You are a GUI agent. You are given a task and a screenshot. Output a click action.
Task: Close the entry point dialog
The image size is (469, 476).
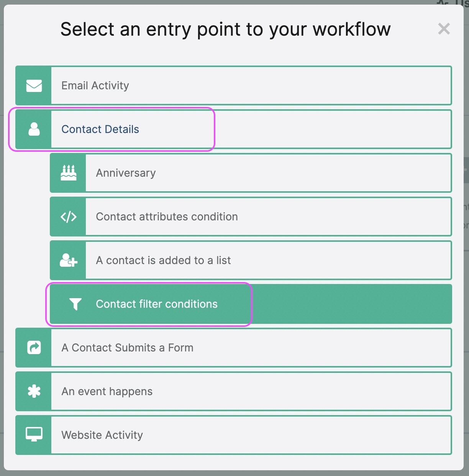click(444, 29)
